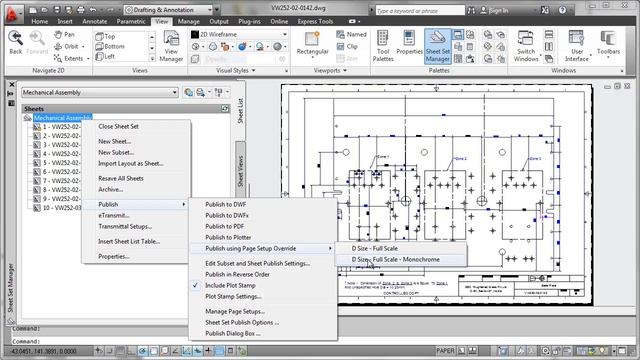This screenshot has width=640, height=360.
Task: Click the undo arrow in quick access toolbar
Action: (93, 10)
